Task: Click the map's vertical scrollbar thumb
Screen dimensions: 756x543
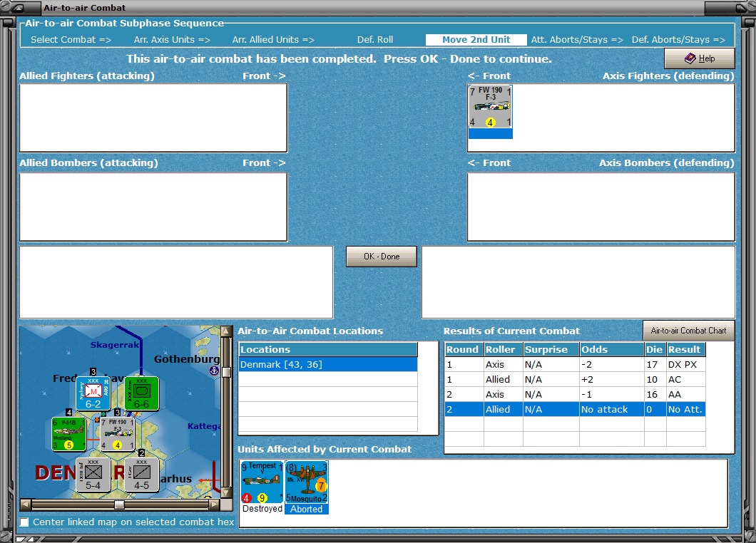Action: (226, 372)
